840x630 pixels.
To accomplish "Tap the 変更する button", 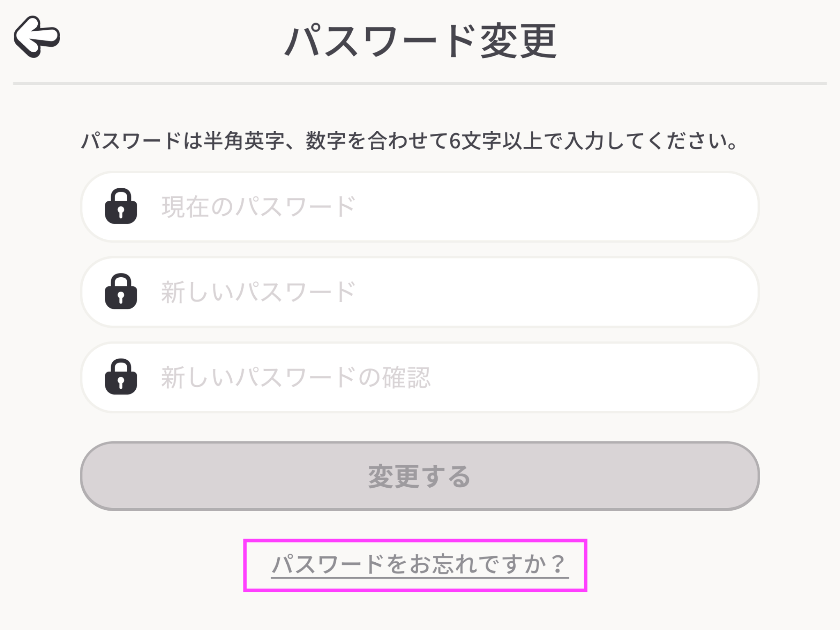I will [420, 476].
